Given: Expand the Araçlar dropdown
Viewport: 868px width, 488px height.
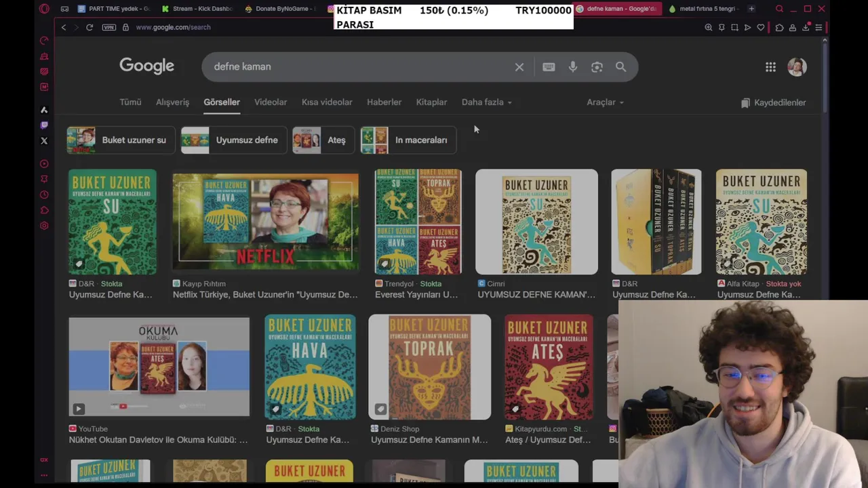Looking at the screenshot, I should (x=605, y=102).
